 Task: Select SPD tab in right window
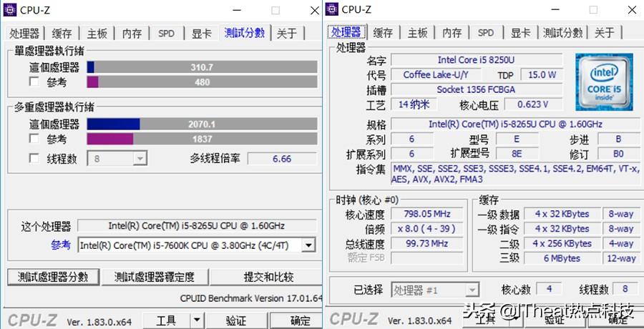click(x=485, y=33)
